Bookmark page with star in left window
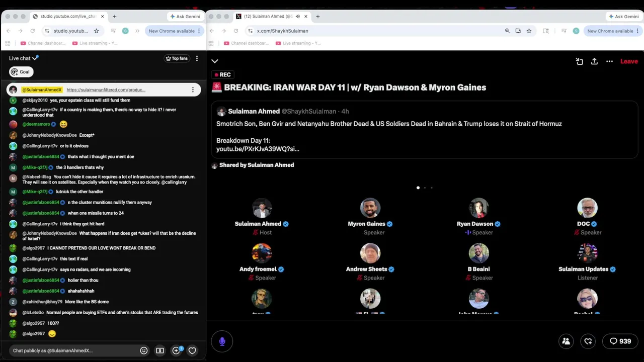Viewport: 644px width, 362px height. 96,31
